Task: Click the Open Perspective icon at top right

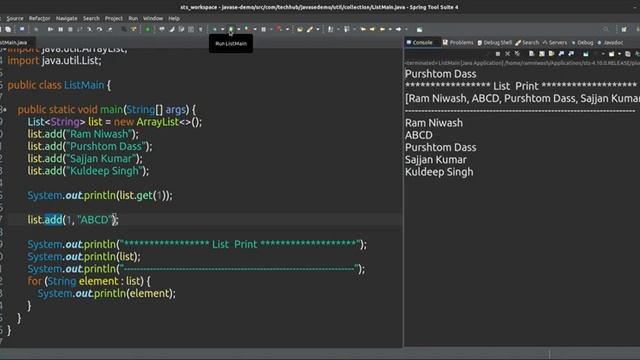Action: pyautogui.click(x=624, y=29)
